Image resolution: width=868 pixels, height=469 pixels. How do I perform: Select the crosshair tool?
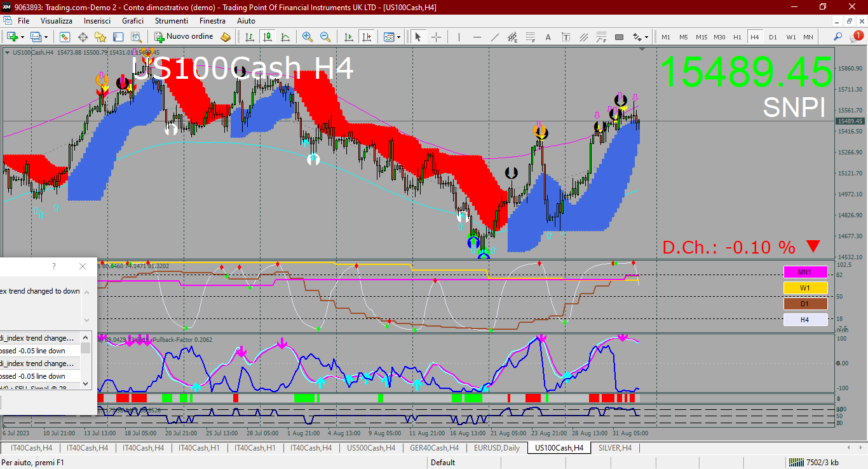click(436, 37)
